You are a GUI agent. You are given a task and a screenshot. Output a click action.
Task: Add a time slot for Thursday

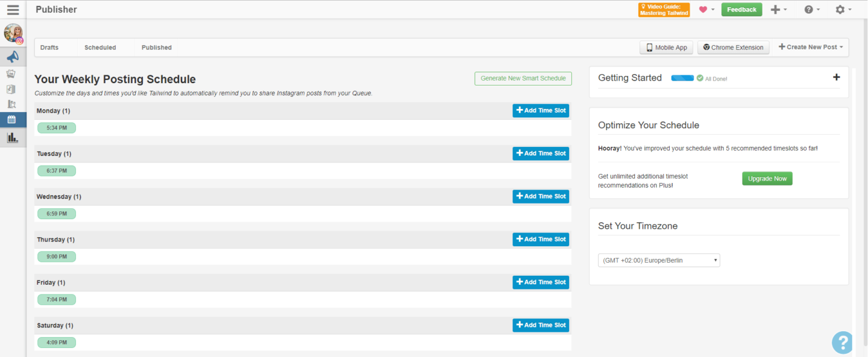pyautogui.click(x=541, y=239)
